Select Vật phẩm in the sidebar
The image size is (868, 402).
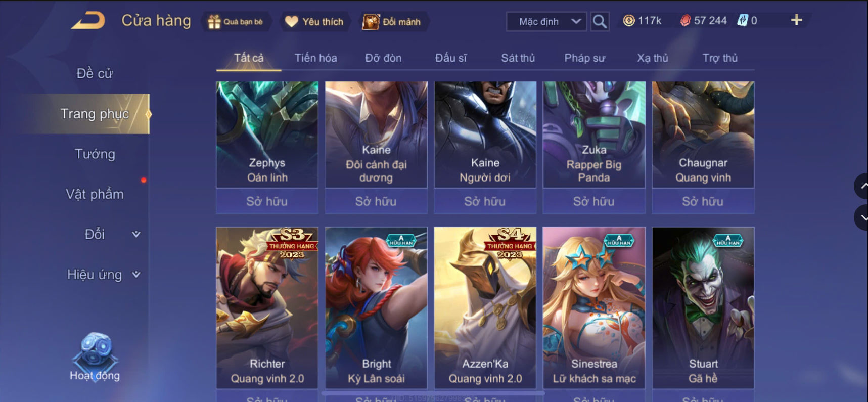95,194
